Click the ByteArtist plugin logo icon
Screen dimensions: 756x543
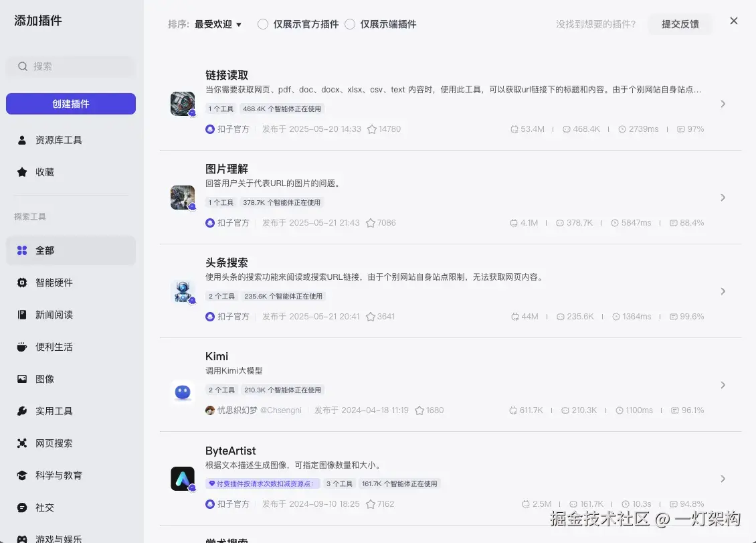(x=183, y=479)
